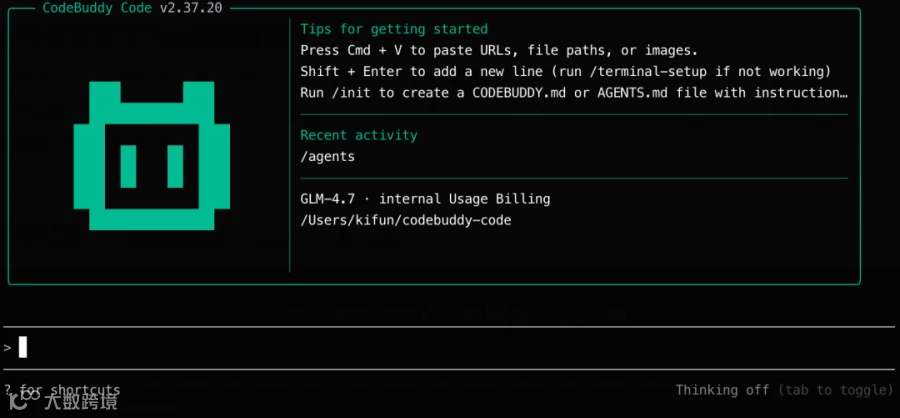
Task: Click the /Users/kifun/codebuddy-code path
Action: [406, 220]
